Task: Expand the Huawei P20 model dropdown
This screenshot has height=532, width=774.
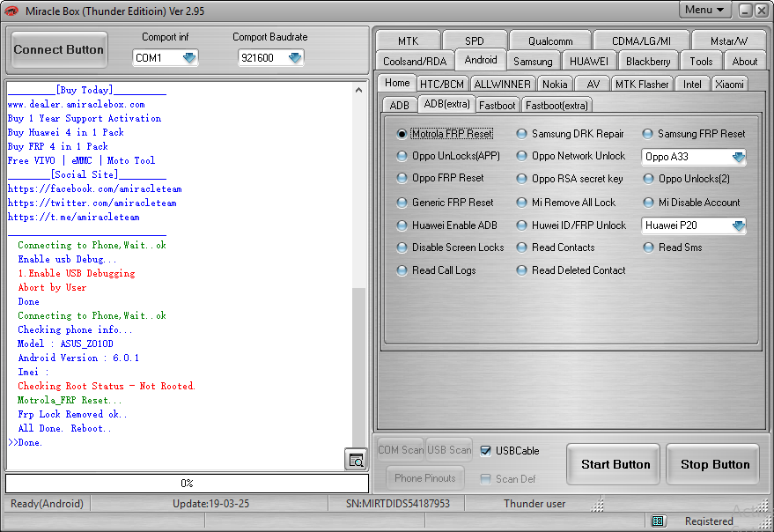Action: (x=694, y=225)
